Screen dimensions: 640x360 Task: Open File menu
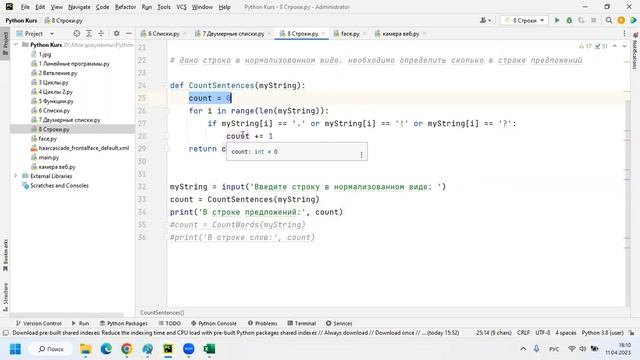pyautogui.click(x=25, y=7)
